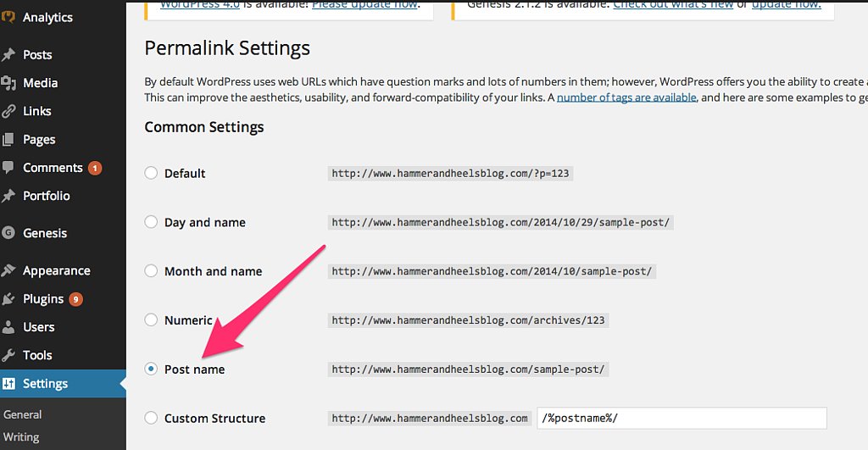Image resolution: width=868 pixels, height=450 pixels.
Task: Click the Posts pushpin icon
Action: [x=8, y=55]
